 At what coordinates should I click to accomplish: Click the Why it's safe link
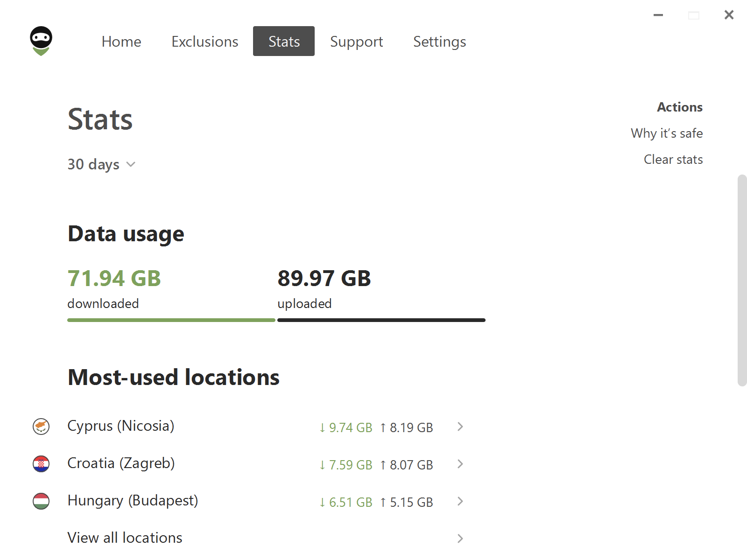point(666,133)
